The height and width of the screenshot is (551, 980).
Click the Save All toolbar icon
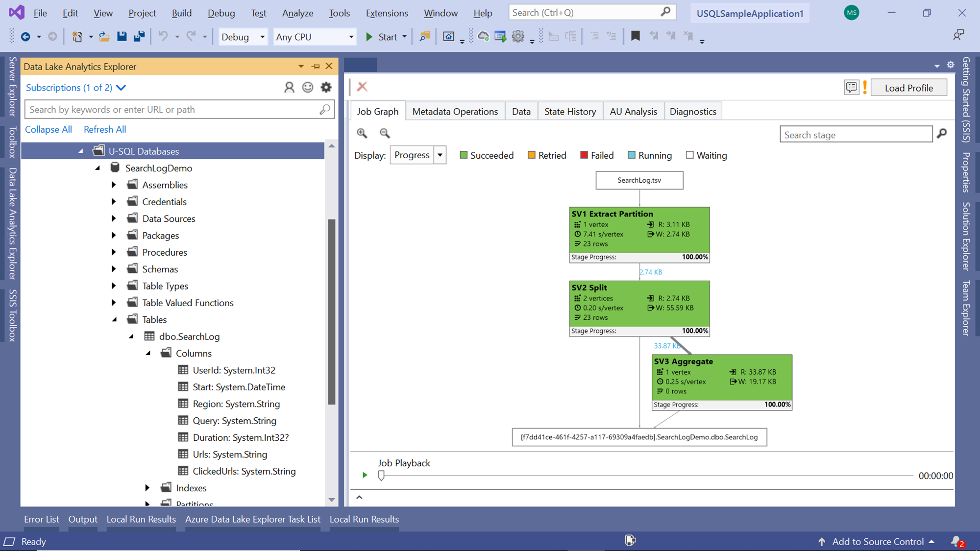139,36
